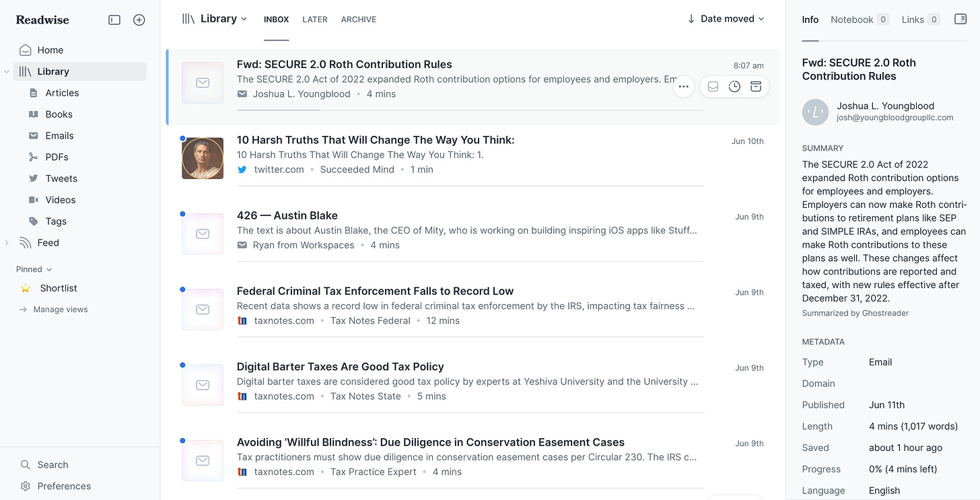Screen dimensions: 980x500
Task: Switch to the Notebook panel tab
Action: pos(860,20)
